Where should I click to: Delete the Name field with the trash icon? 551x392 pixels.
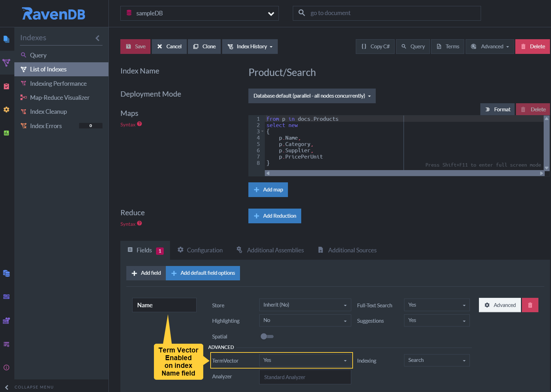pyautogui.click(x=530, y=305)
